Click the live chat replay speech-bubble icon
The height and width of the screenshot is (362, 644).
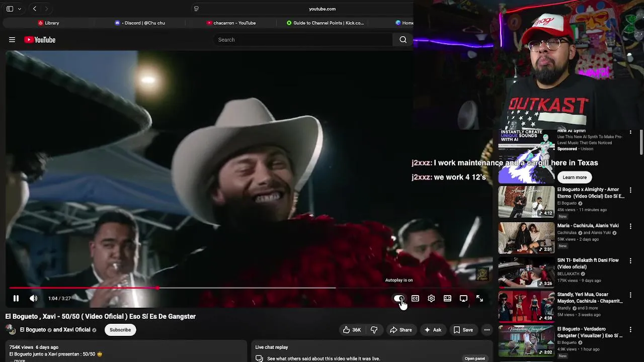click(259, 358)
